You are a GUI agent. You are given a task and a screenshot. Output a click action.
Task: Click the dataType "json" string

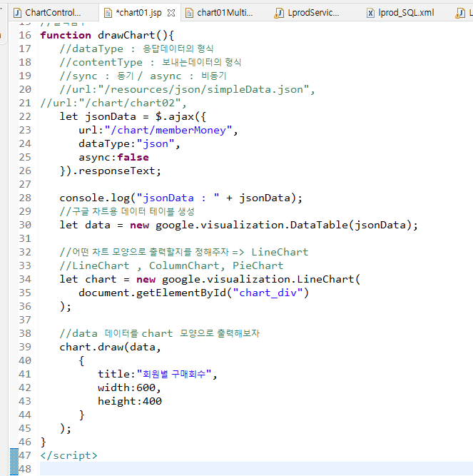tap(156, 143)
